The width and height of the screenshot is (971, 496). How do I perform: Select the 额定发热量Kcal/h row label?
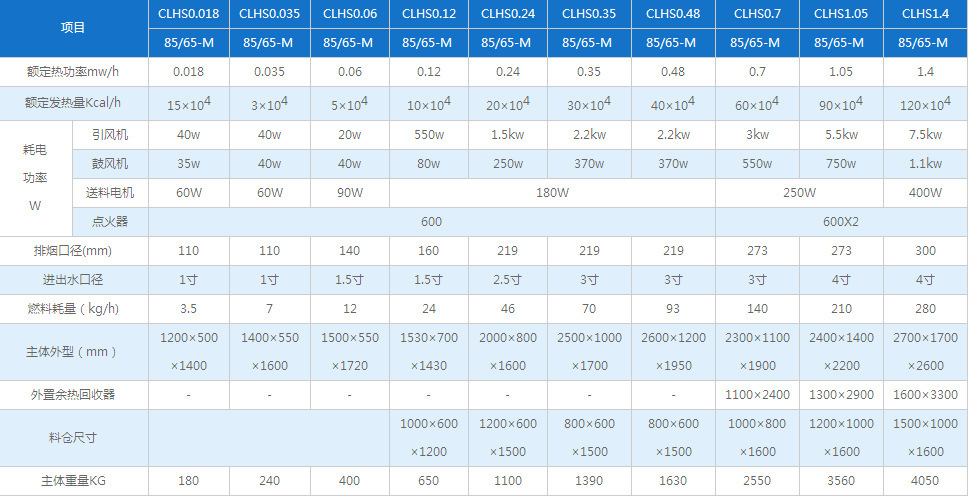click(73, 104)
